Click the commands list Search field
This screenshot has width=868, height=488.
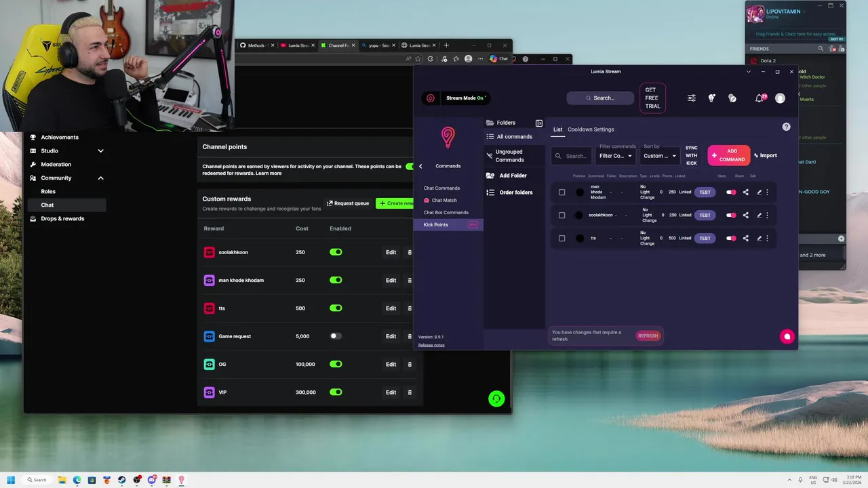coord(571,156)
